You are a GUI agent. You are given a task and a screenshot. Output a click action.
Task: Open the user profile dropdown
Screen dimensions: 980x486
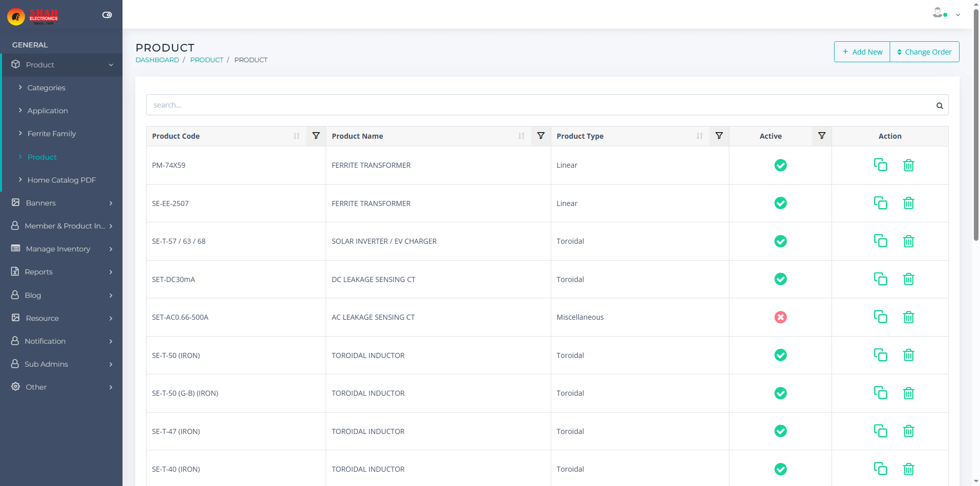[946, 14]
